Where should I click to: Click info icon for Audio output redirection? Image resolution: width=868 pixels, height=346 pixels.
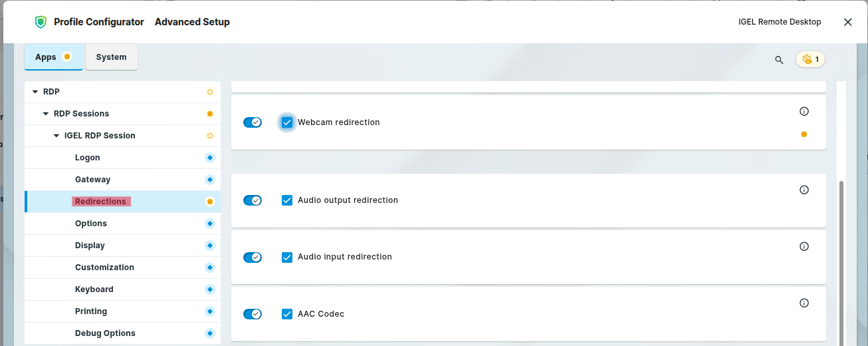[804, 190]
